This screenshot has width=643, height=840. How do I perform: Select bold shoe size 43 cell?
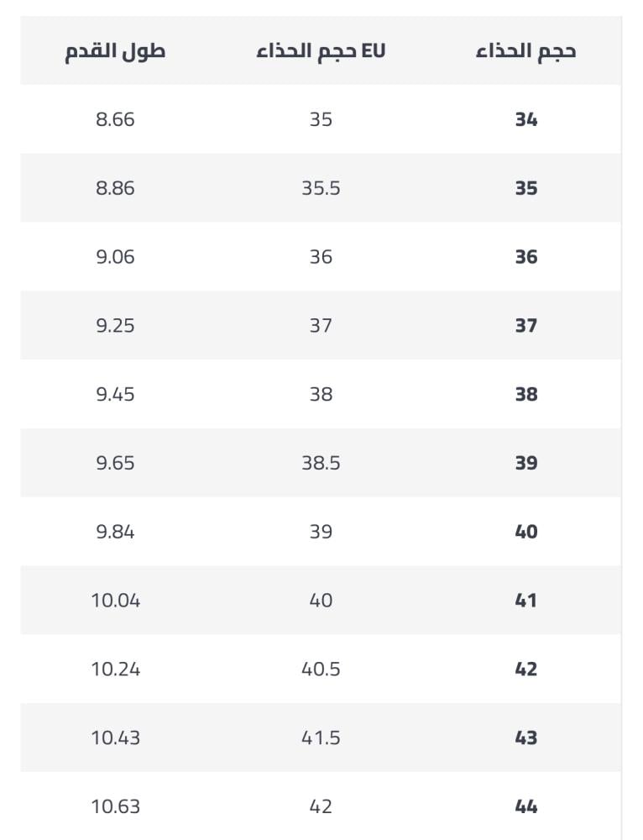coord(525,738)
